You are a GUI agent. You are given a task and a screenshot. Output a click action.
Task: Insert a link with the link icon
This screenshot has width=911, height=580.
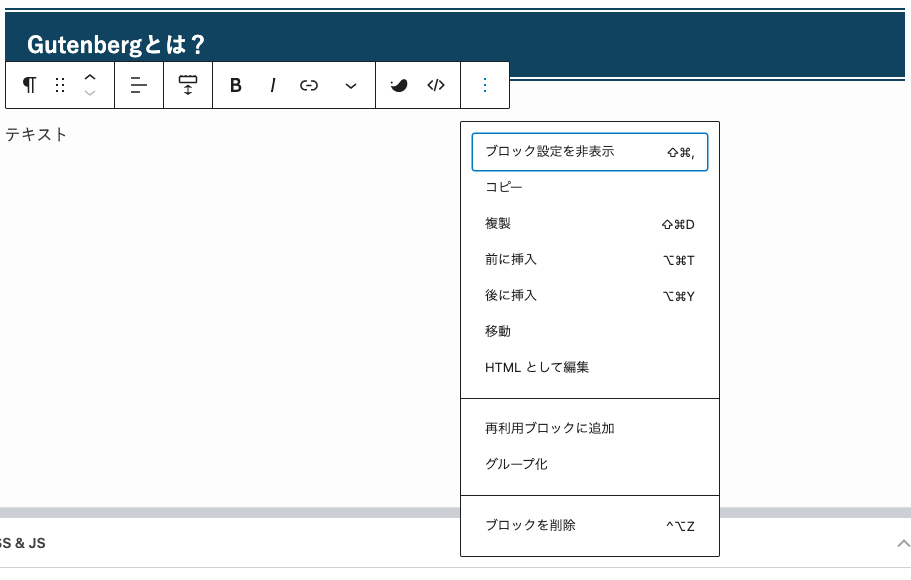(x=309, y=85)
